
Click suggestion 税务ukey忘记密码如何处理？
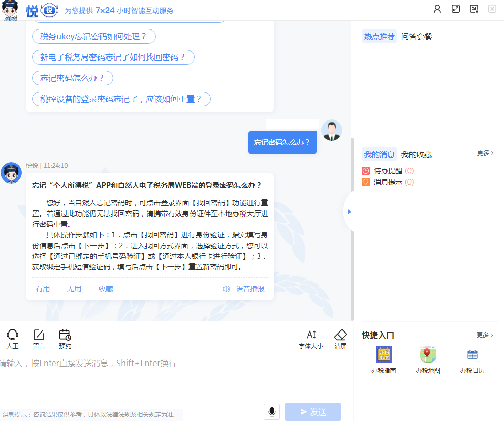click(x=94, y=36)
